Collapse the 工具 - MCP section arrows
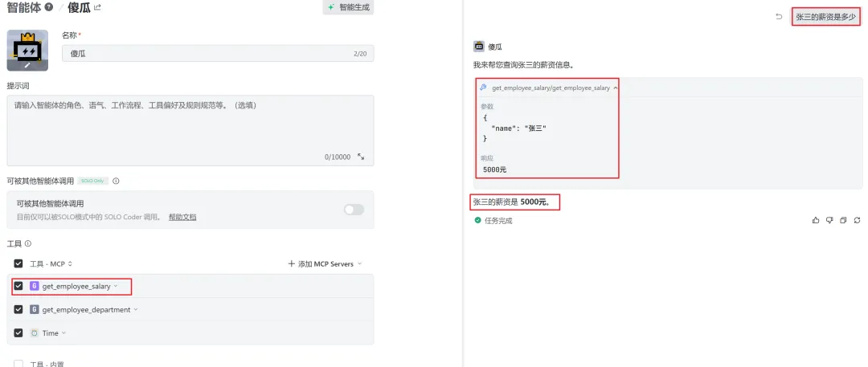Image resolution: width=868 pixels, height=367 pixels. click(70, 264)
